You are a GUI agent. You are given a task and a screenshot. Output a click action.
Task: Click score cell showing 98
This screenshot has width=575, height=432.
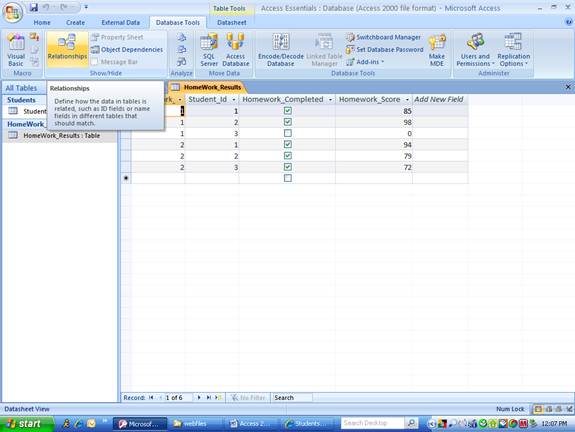pos(374,122)
